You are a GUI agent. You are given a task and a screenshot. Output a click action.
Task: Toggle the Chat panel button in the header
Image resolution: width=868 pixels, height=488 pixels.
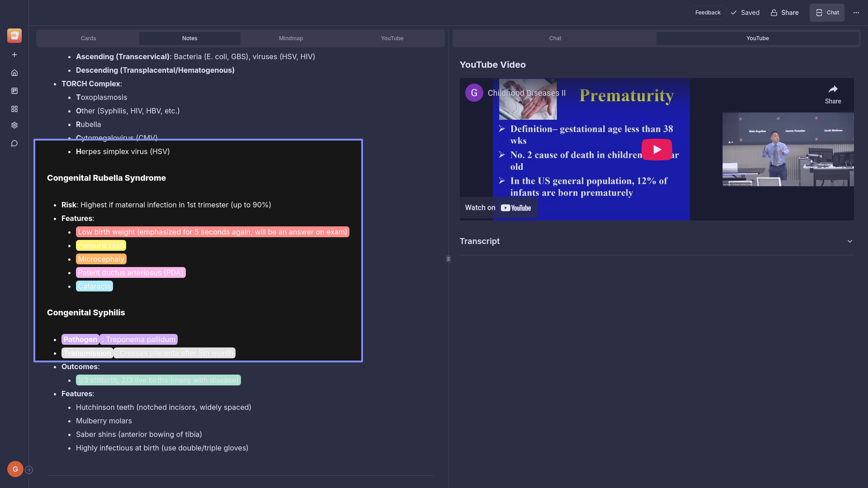827,13
